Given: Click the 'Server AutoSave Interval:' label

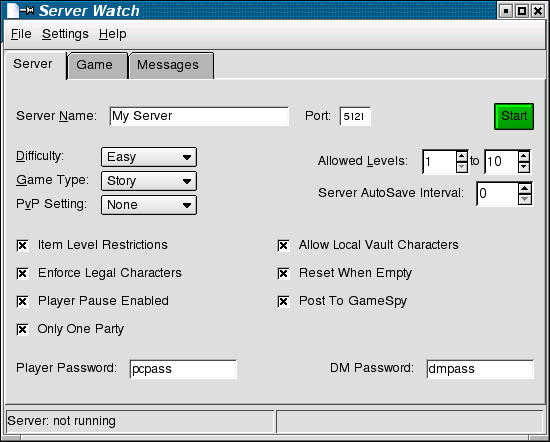Looking at the screenshot, I should click(x=391, y=193).
